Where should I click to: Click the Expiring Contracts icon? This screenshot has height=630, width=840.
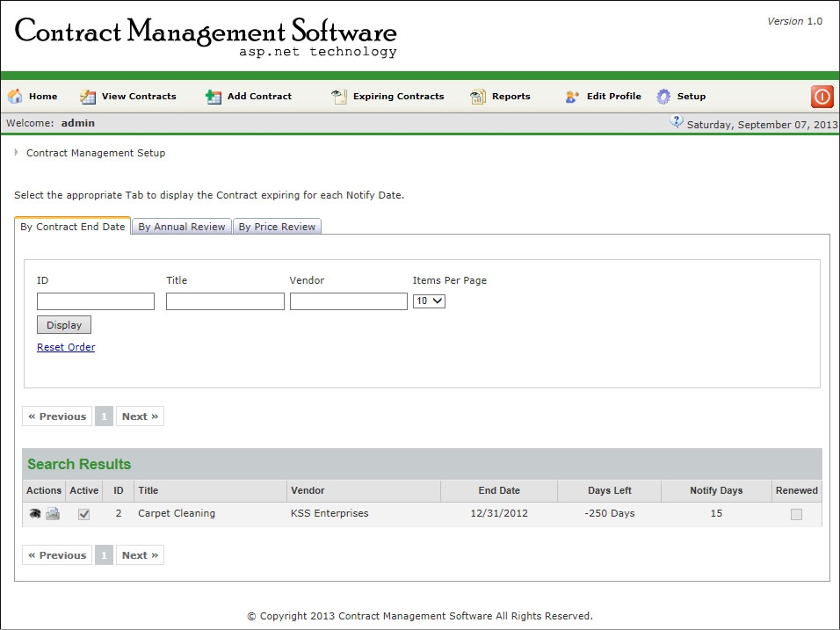[x=338, y=97]
